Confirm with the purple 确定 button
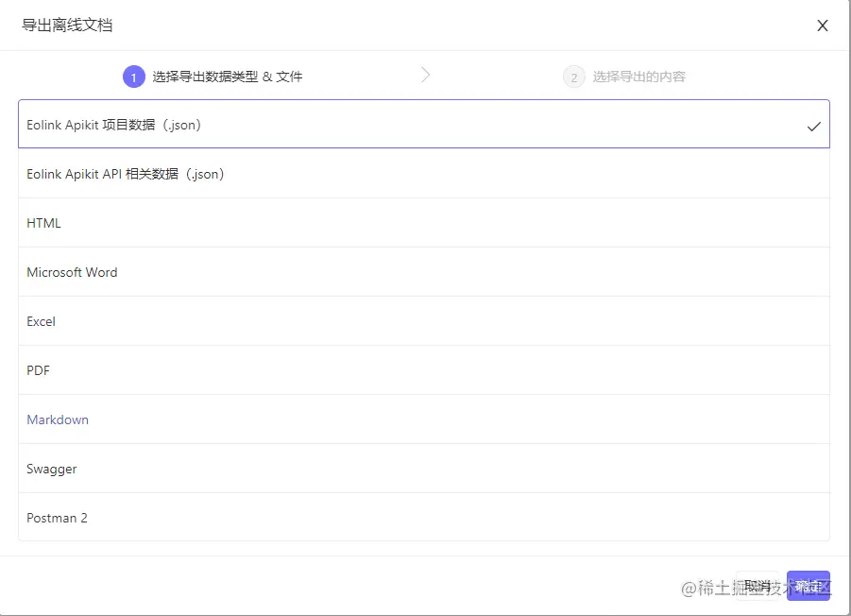The height and width of the screenshot is (616, 851). coord(808,586)
